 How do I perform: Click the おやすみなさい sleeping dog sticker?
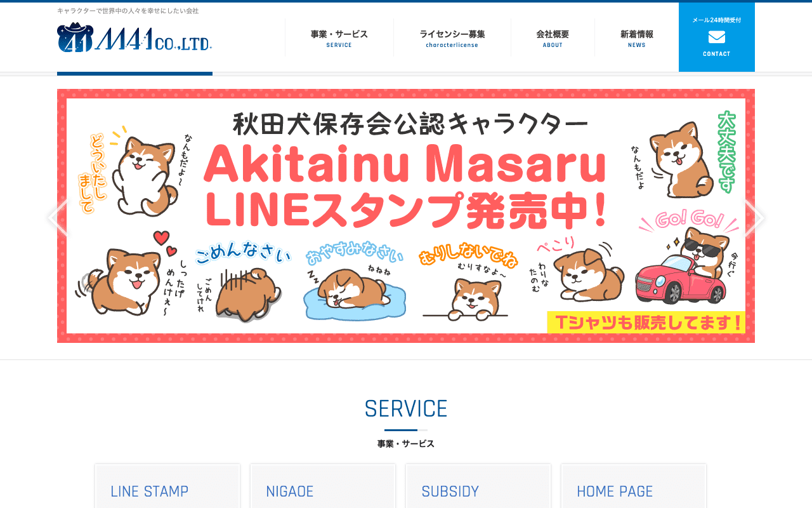point(354,283)
